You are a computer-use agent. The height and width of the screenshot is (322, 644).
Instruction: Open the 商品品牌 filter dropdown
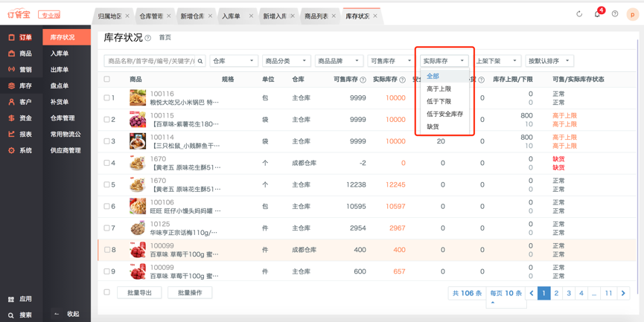(x=339, y=61)
